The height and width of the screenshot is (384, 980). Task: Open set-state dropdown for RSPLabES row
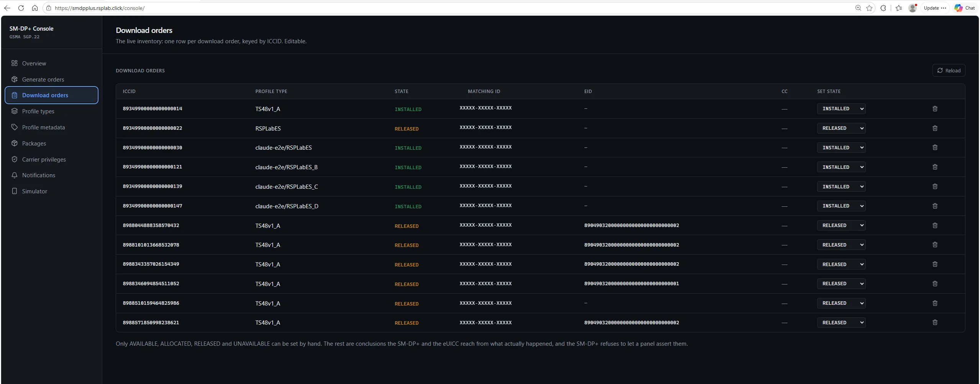tap(841, 128)
